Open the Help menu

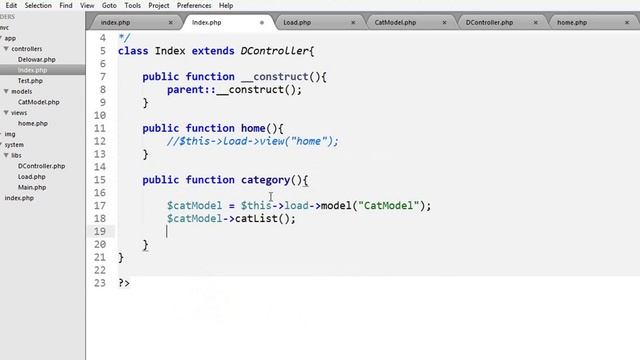[226, 6]
